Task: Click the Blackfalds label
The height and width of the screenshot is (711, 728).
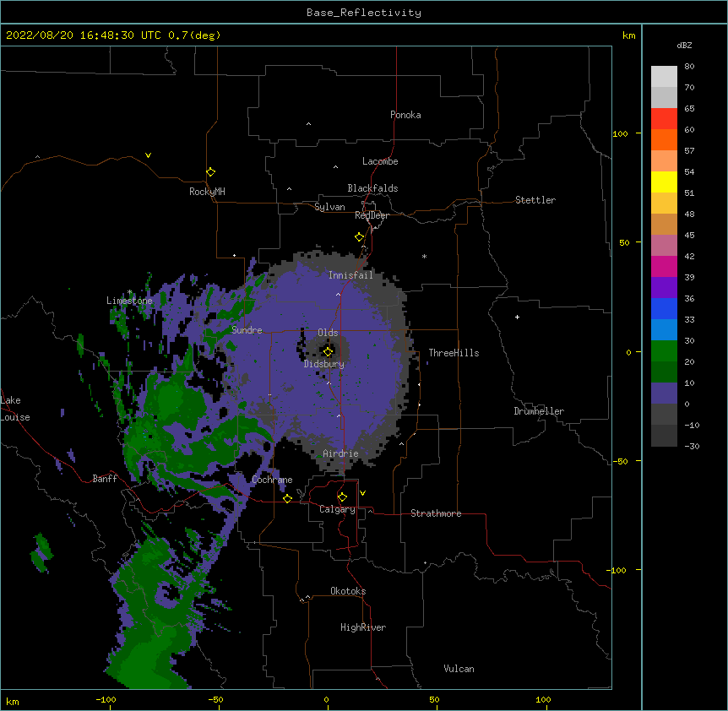Action: [x=372, y=188]
